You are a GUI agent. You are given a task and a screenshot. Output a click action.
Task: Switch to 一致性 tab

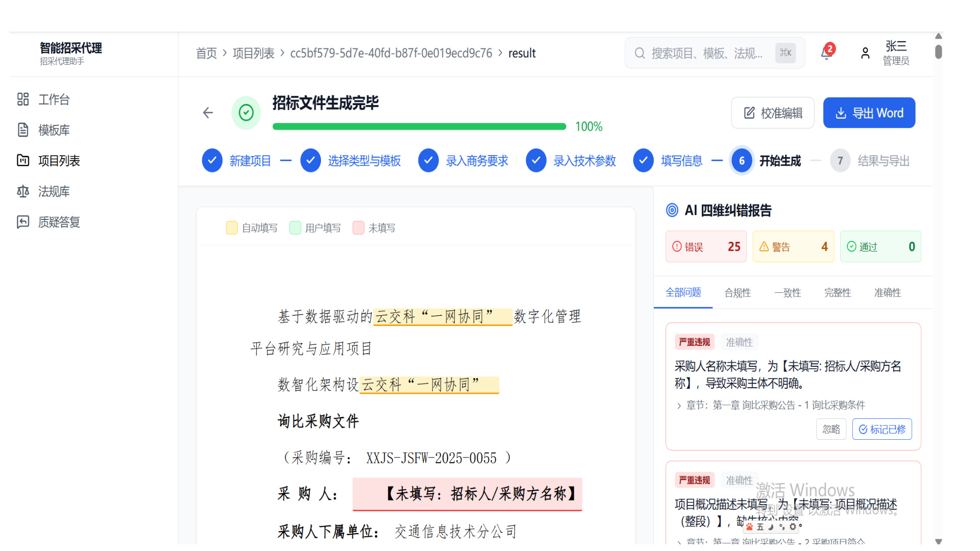[x=788, y=292]
